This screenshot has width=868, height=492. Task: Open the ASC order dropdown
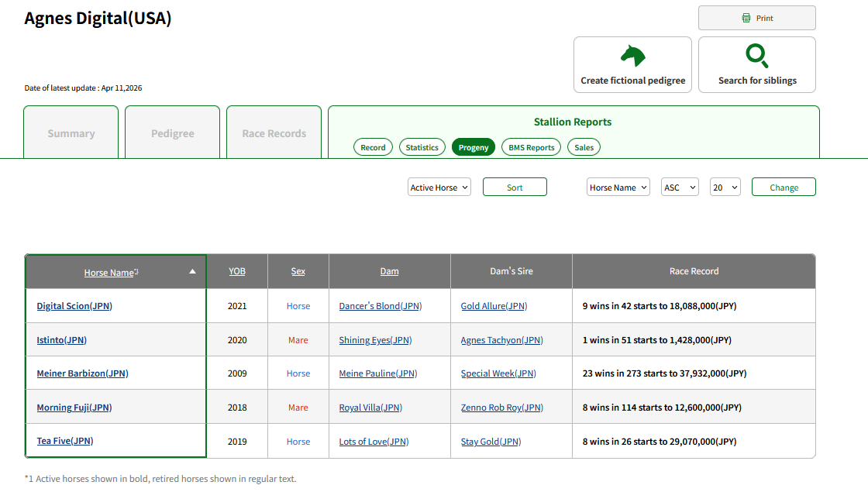click(680, 187)
